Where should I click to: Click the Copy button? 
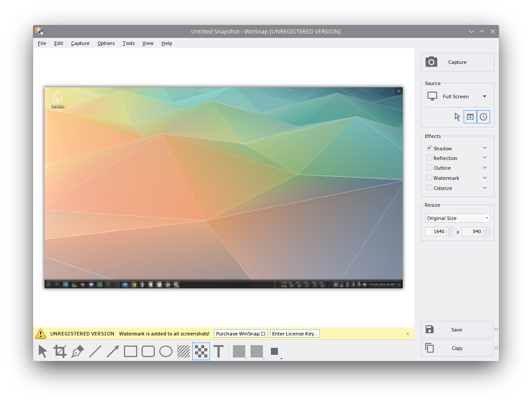pyautogui.click(x=457, y=348)
